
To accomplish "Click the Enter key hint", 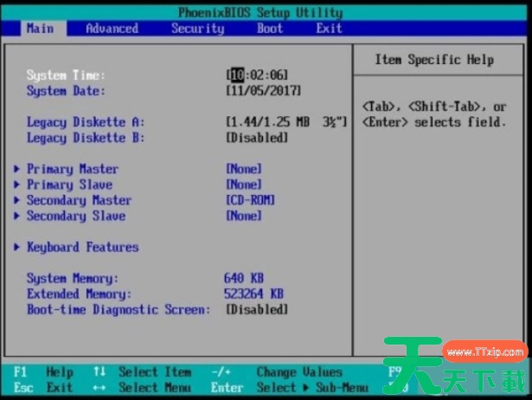I will click(227, 387).
